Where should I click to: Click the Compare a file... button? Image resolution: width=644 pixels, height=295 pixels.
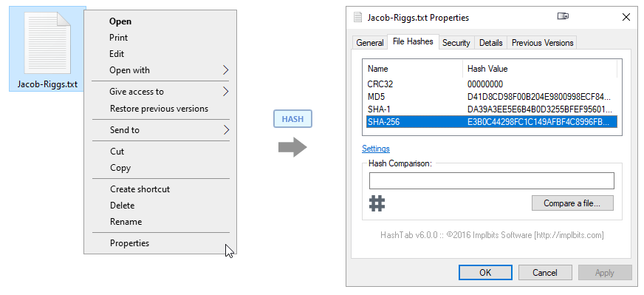pyautogui.click(x=572, y=203)
